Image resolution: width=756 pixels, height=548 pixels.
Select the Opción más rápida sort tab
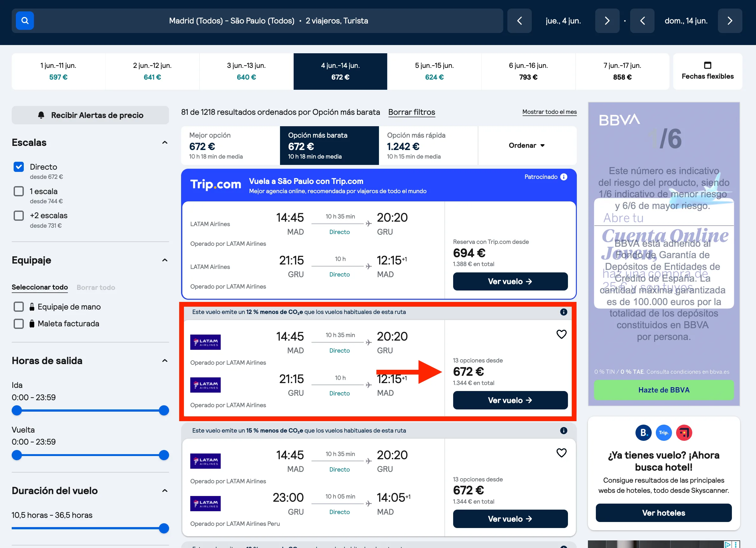click(428, 145)
